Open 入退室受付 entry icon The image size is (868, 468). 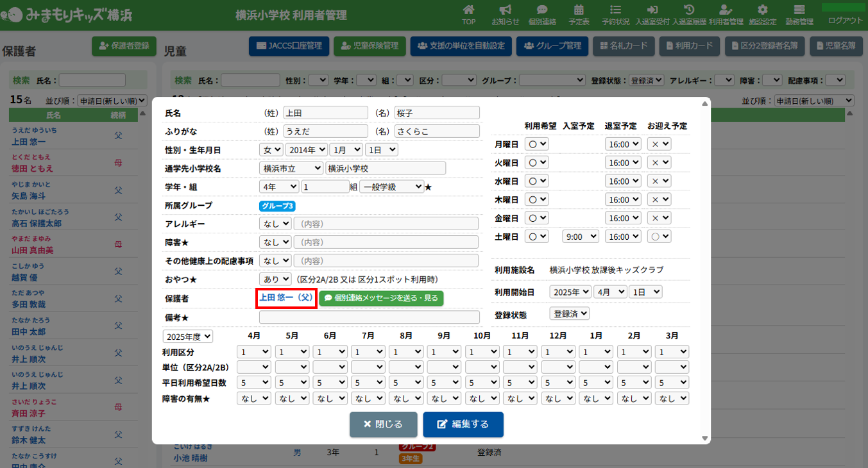(652, 10)
